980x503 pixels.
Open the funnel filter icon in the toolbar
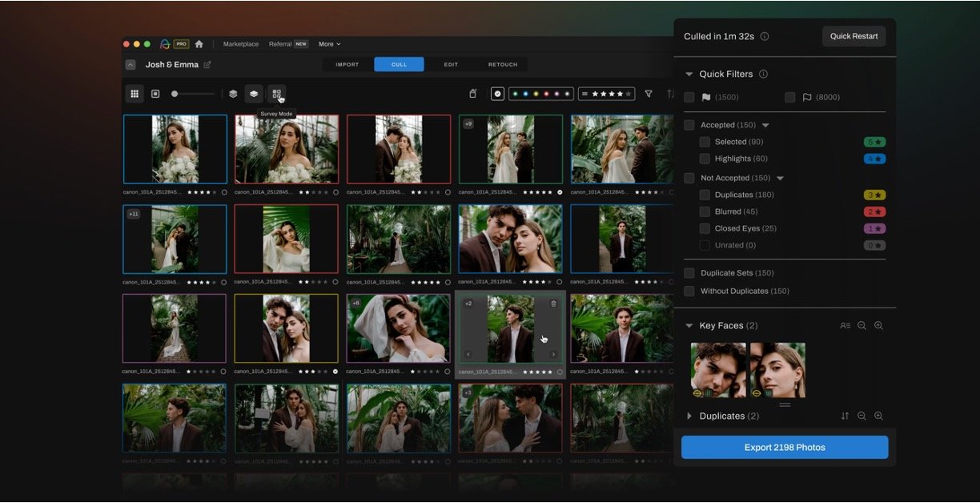pyautogui.click(x=649, y=94)
